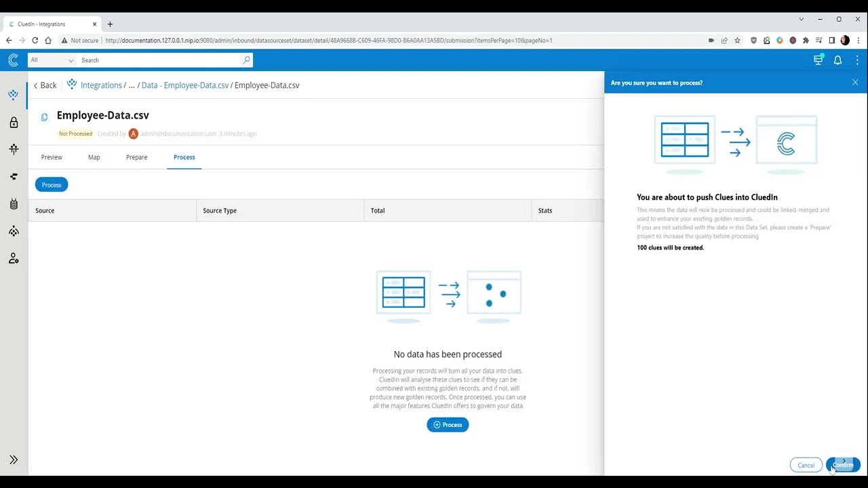Click the center Process button with plus icon

point(448,425)
